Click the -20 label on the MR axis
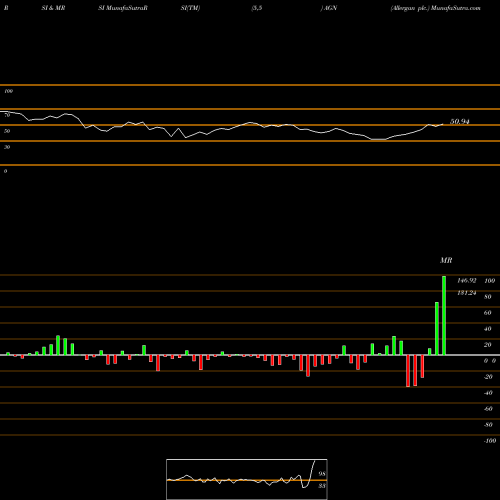500x500 pixels. pyautogui.click(x=488, y=377)
